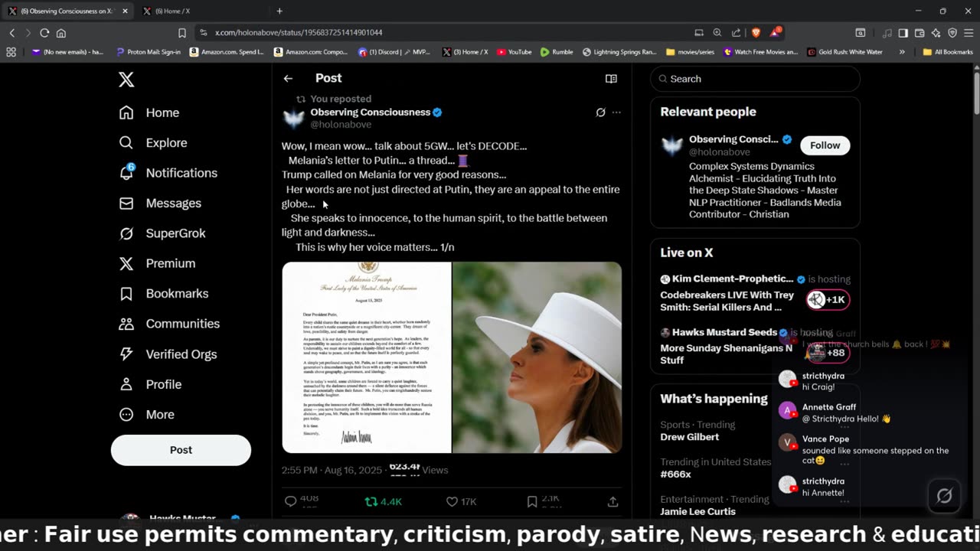The image size is (980, 551).
Task: Like the post with heart icon
Action: (452, 501)
